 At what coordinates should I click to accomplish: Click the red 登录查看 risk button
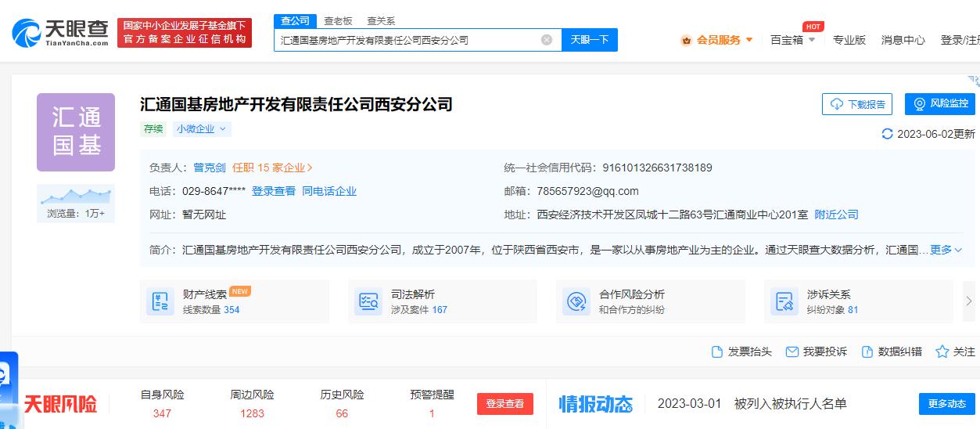click(504, 404)
